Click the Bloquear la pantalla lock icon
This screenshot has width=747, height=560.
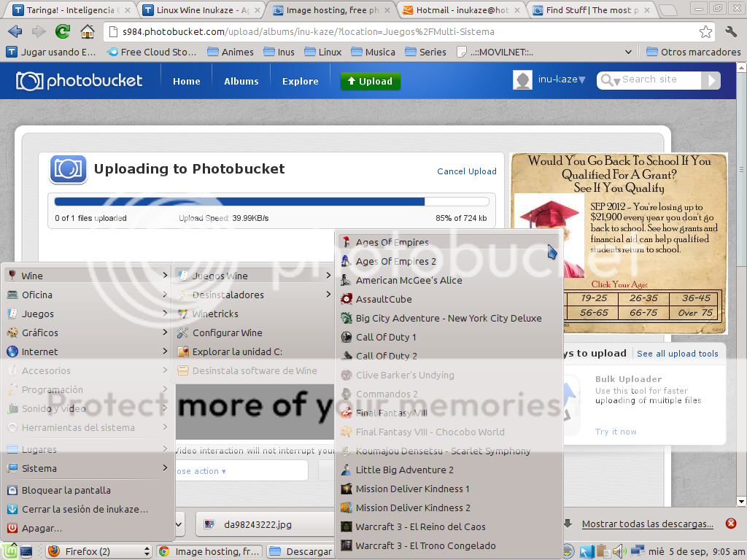click(12, 490)
